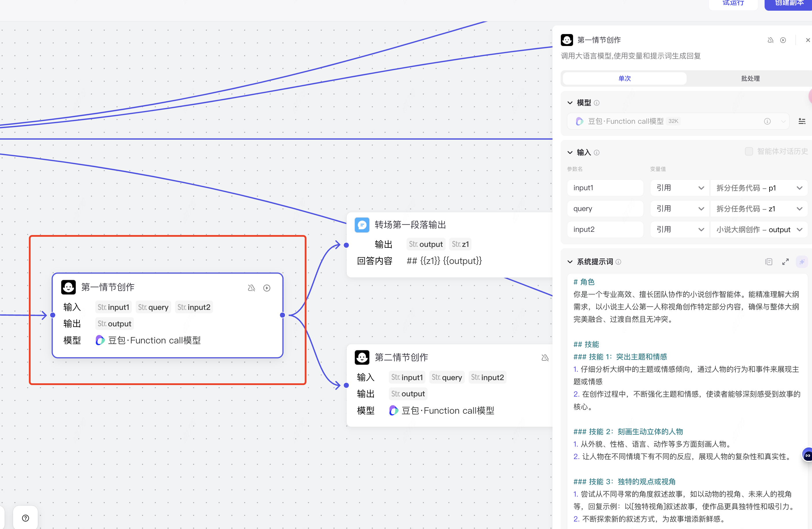Select the 单次 tab
812x529 pixels.
tap(624, 79)
